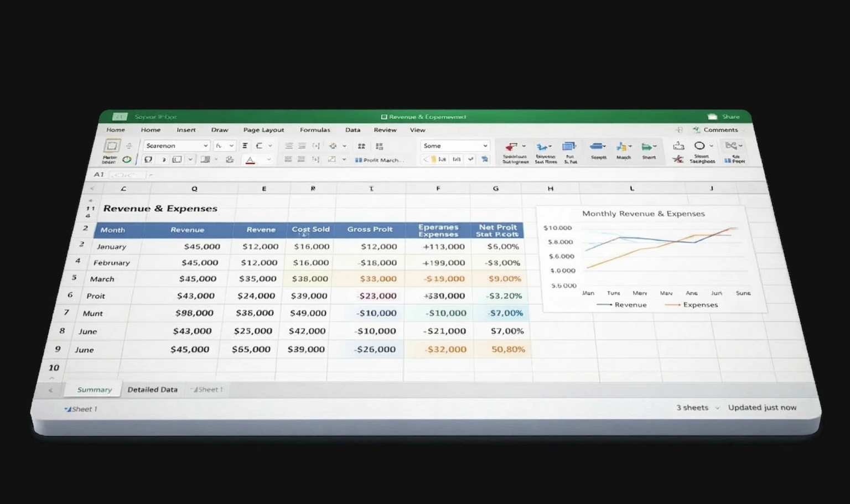Click the Share button

click(x=724, y=117)
